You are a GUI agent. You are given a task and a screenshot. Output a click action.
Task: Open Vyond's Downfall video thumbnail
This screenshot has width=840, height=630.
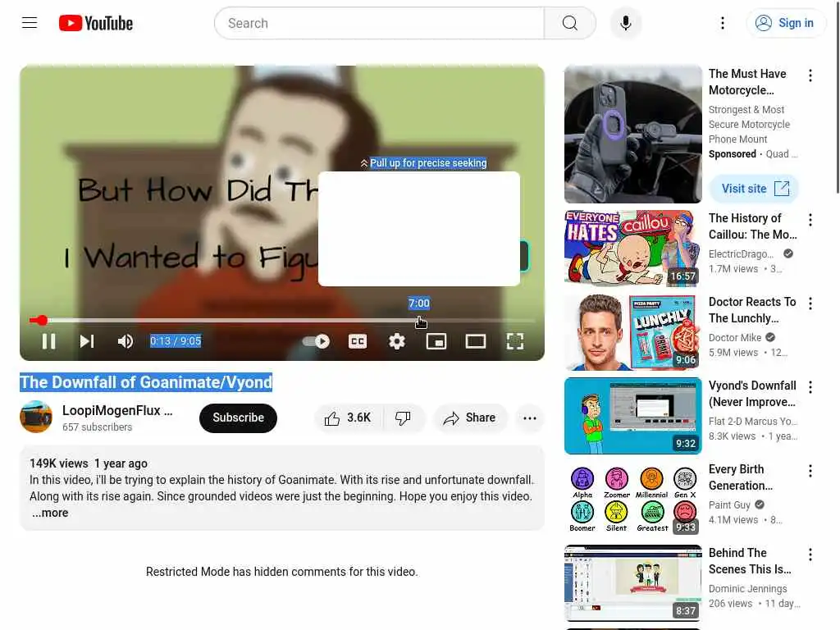pos(632,416)
